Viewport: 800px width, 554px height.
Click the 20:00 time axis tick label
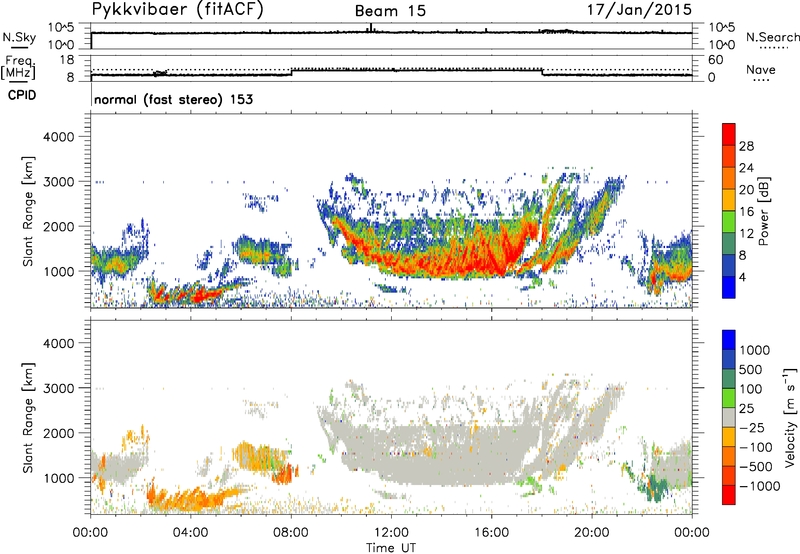pyautogui.click(x=591, y=533)
